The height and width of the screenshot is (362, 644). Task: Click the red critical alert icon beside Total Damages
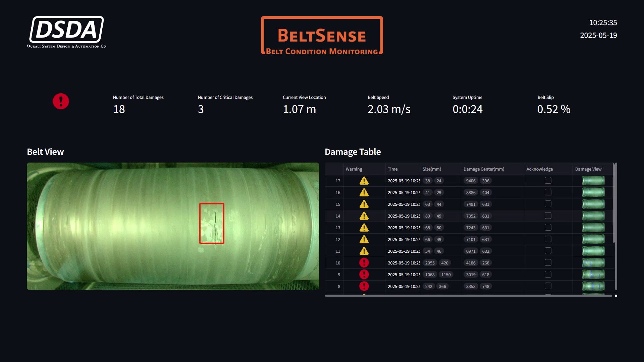pyautogui.click(x=61, y=101)
